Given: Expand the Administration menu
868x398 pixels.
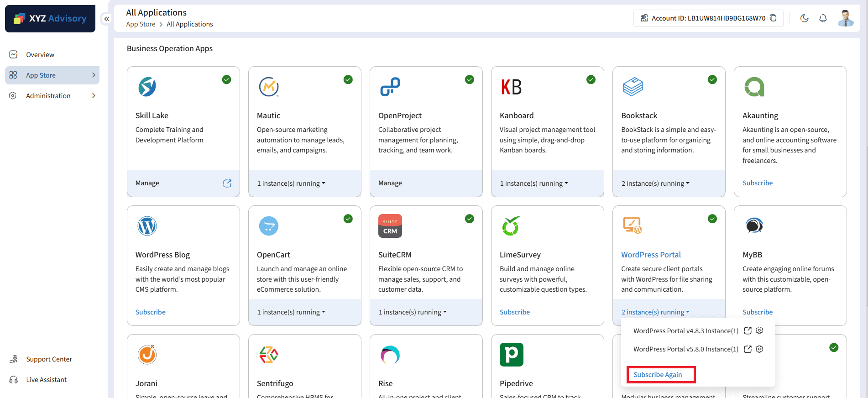Looking at the screenshot, I should pyautogui.click(x=48, y=96).
